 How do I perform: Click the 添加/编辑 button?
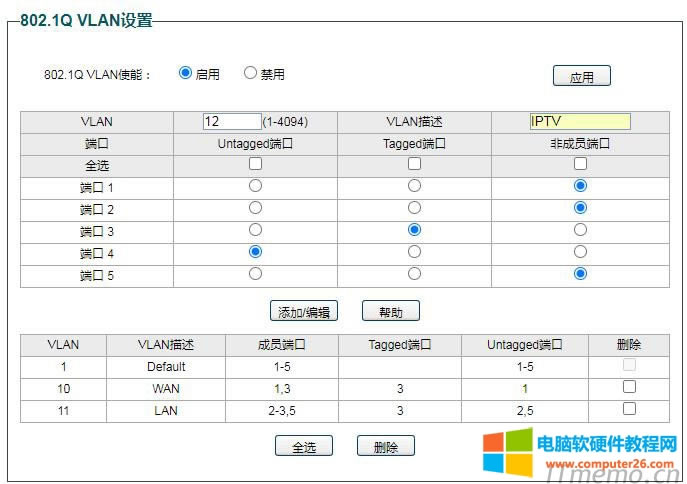[304, 311]
